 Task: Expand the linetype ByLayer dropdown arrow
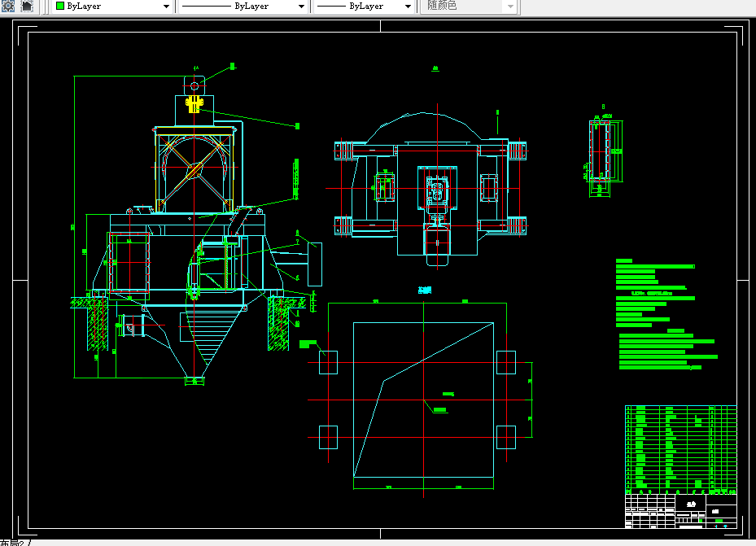pyautogui.click(x=301, y=7)
